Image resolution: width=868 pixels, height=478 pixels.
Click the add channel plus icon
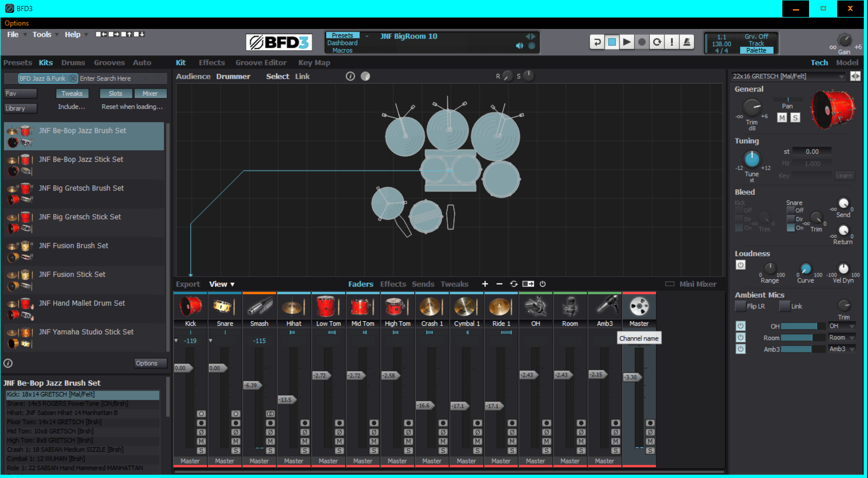pyautogui.click(x=485, y=284)
